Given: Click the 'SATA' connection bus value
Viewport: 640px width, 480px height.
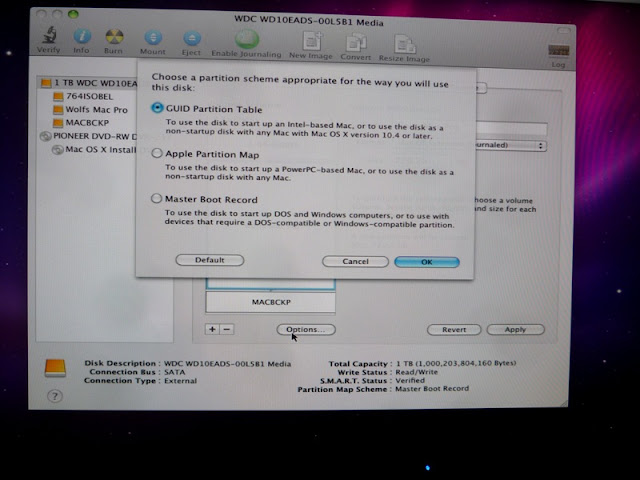Looking at the screenshot, I should coord(174,372).
